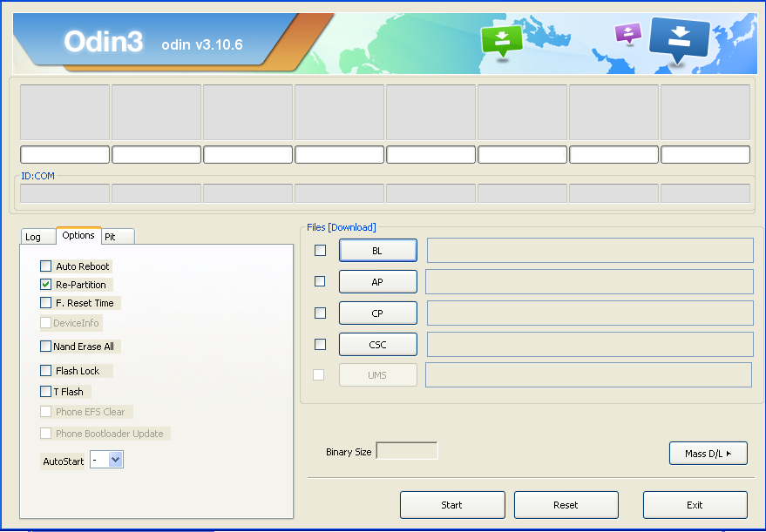Image resolution: width=766 pixels, height=532 pixels.
Task: Click the odin v3.10.6 version text
Action: tap(202, 45)
